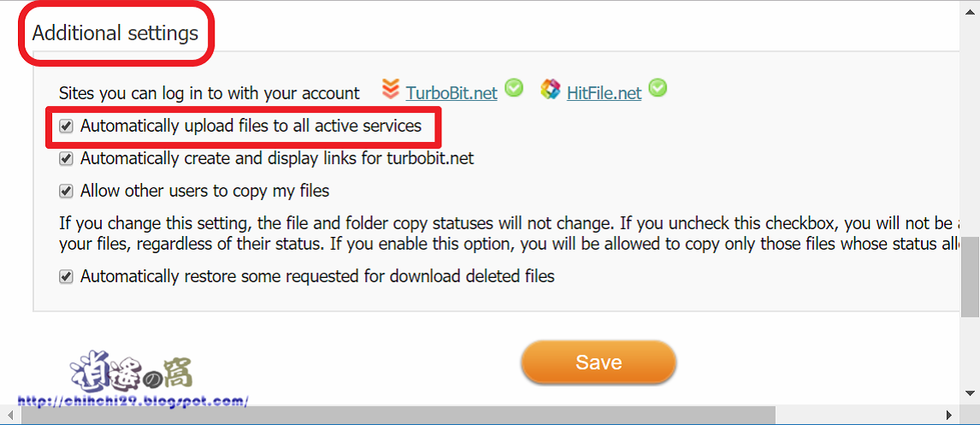Click the TurboBit orange chevron logo icon
Viewport: 980px width, 425px height.
(x=391, y=89)
